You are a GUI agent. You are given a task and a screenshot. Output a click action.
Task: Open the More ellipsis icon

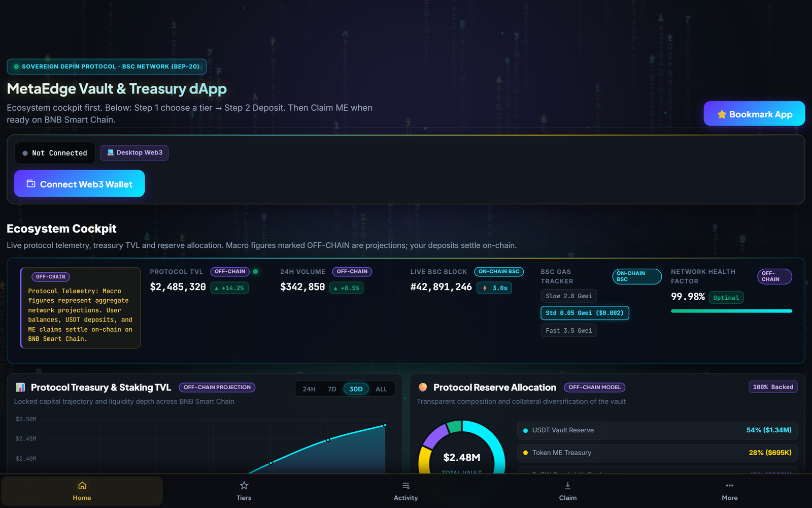pos(730,486)
